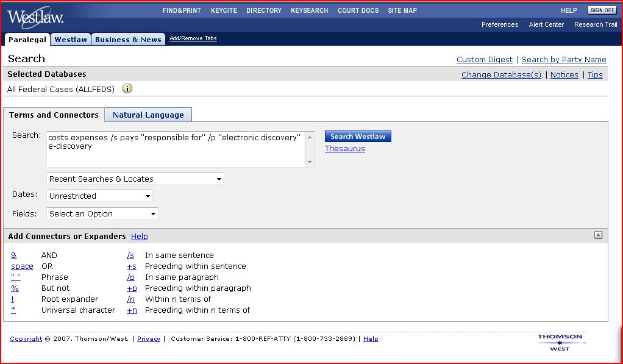623x364 pixels.
Task: Click the Thomson West logo in footer
Action: tap(560, 341)
